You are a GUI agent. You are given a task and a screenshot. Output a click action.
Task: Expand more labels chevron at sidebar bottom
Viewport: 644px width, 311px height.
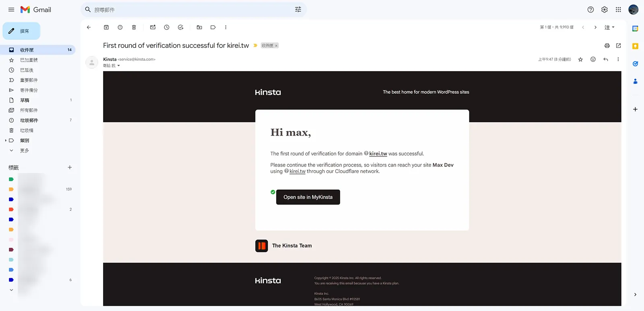(x=11, y=290)
